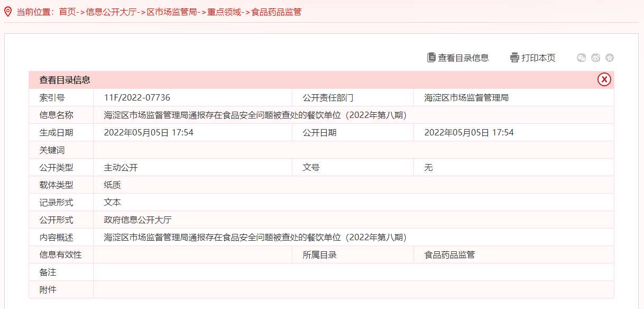The height and width of the screenshot is (309, 644).
Task: Click 主动公开 value
Action: point(121,168)
